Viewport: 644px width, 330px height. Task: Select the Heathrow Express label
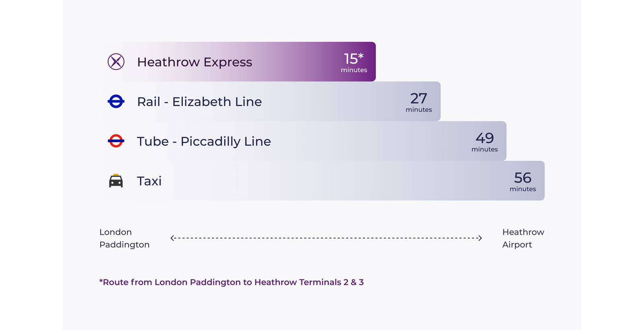tap(194, 62)
